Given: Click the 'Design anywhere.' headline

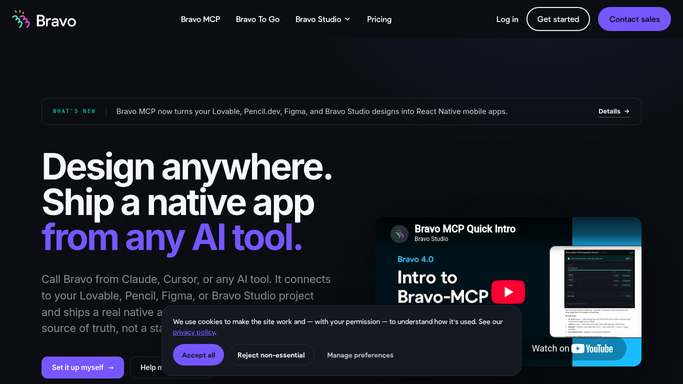Looking at the screenshot, I should coord(187,167).
